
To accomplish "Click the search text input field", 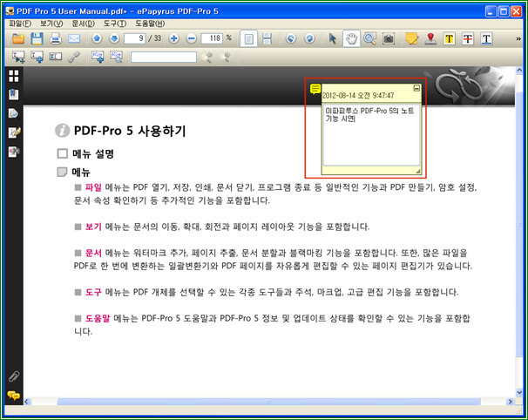I will tap(164, 57).
